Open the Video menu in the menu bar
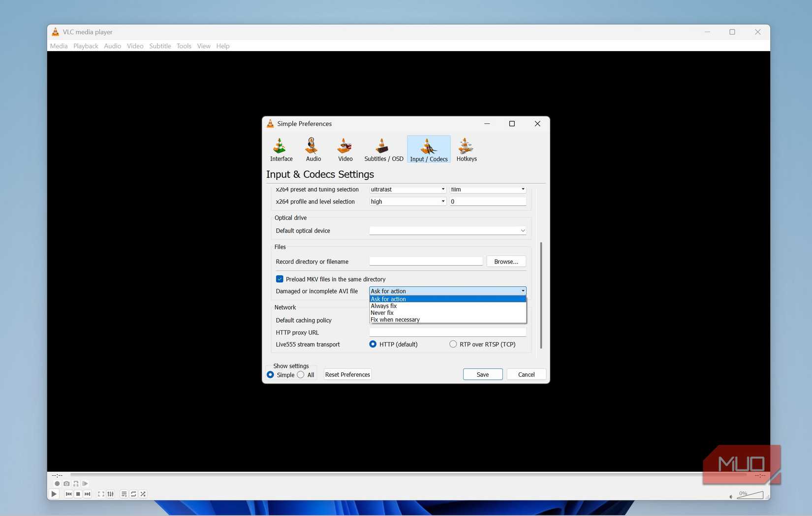This screenshot has width=812, height=516. tap(135, 46)
